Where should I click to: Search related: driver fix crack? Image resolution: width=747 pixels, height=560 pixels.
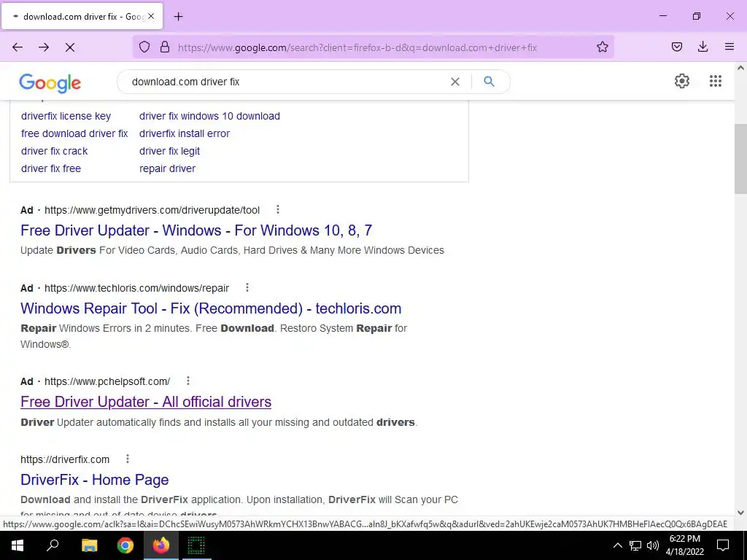54,151
